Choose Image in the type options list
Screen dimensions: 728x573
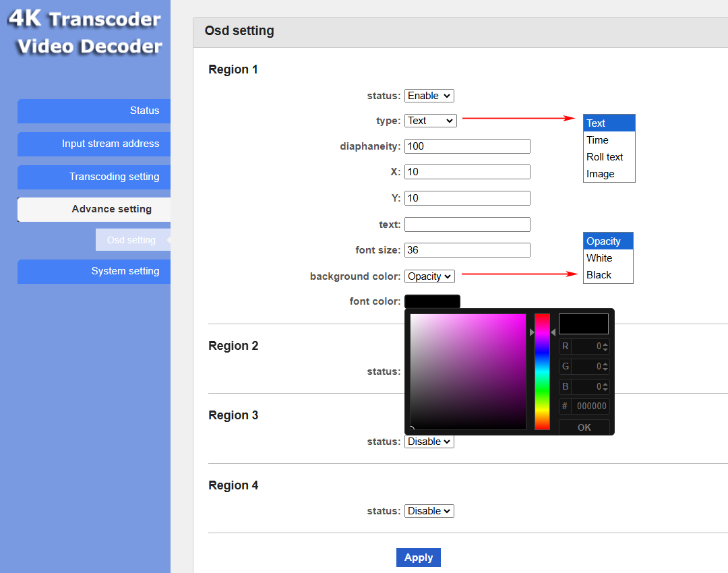point(609,174)
